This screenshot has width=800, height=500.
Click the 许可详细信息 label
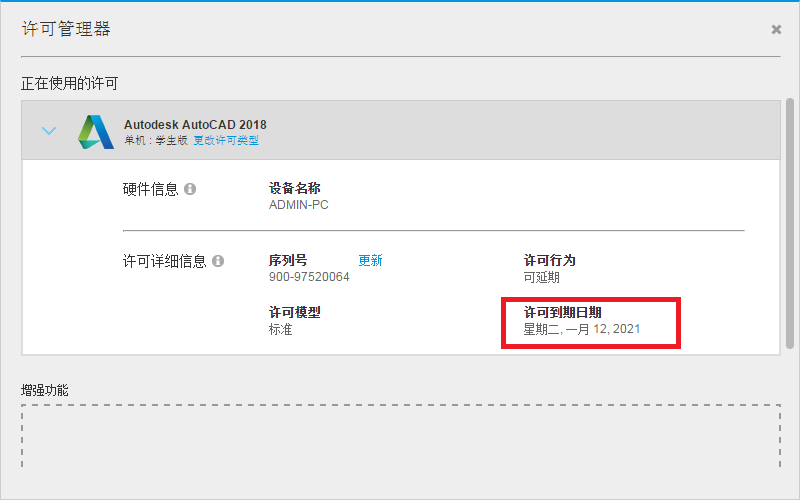[165, 261]
